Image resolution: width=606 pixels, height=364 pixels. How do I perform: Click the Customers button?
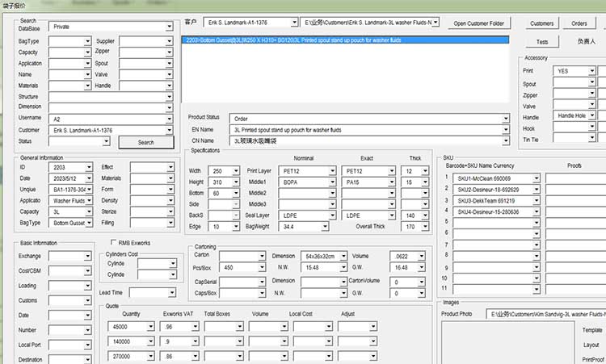[541, 23]
